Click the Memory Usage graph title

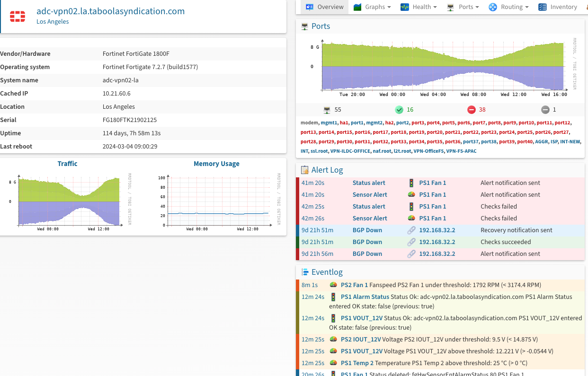click(216, 164)
